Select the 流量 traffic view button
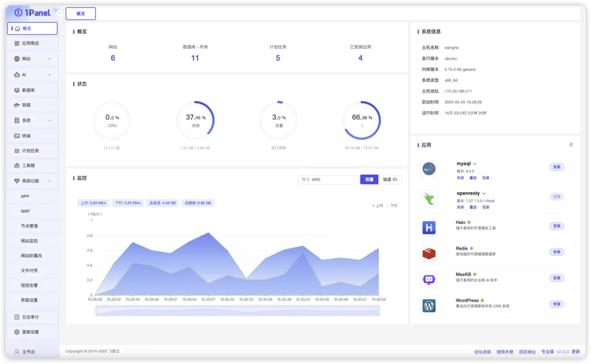591x364 pixels. click(x=369, y=180)
